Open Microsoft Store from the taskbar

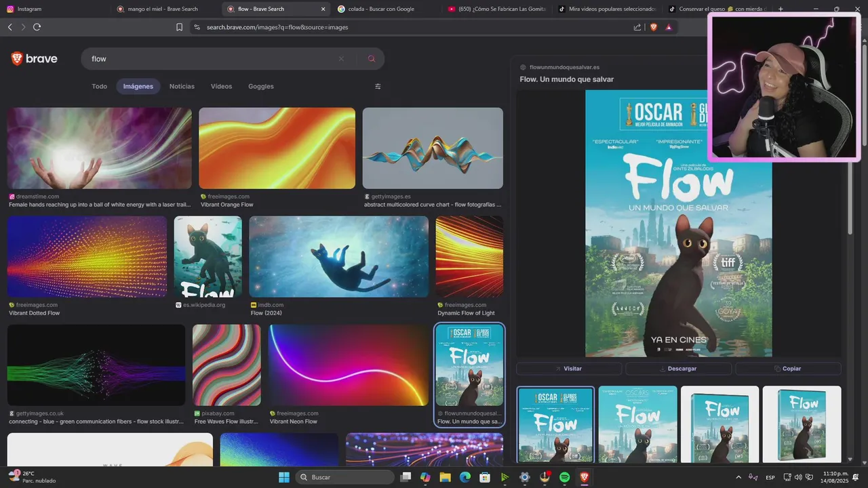click(x=485, y=477)
